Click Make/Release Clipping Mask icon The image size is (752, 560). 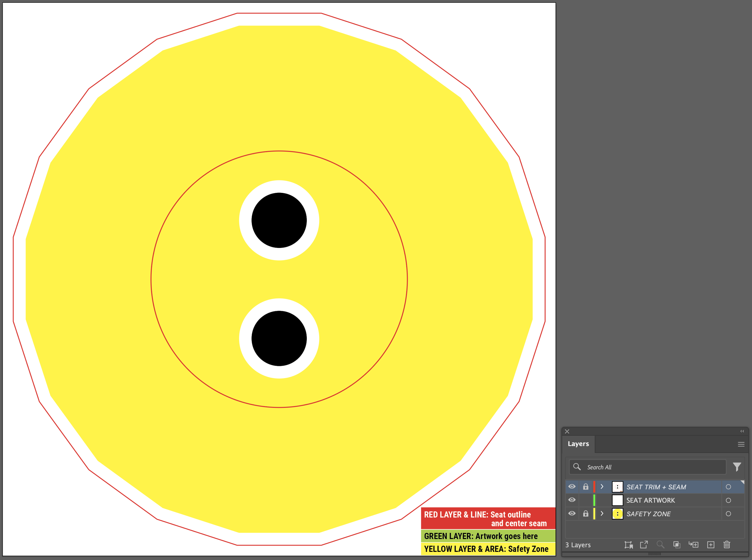(676, 545)
